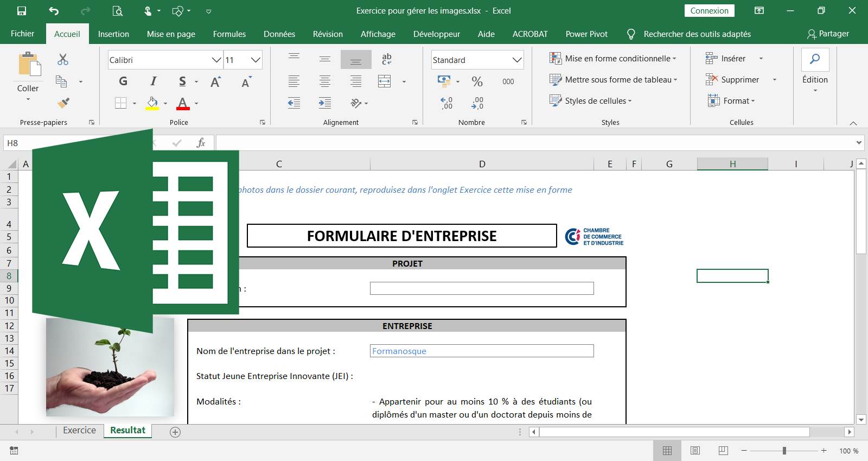
Task: Switch to Page Layout view in status bar
Action: pyautogui.click(x=695, y=451)
